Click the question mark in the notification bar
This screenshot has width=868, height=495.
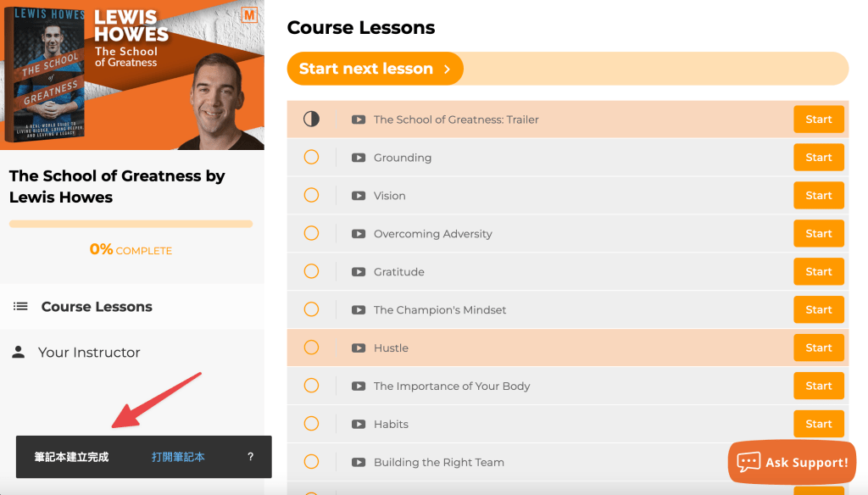250,457
